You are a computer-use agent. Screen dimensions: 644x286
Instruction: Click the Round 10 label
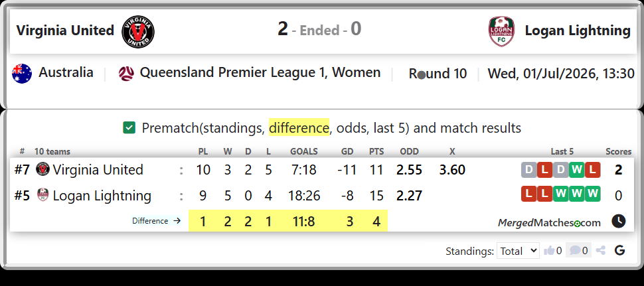coord(438,74)
